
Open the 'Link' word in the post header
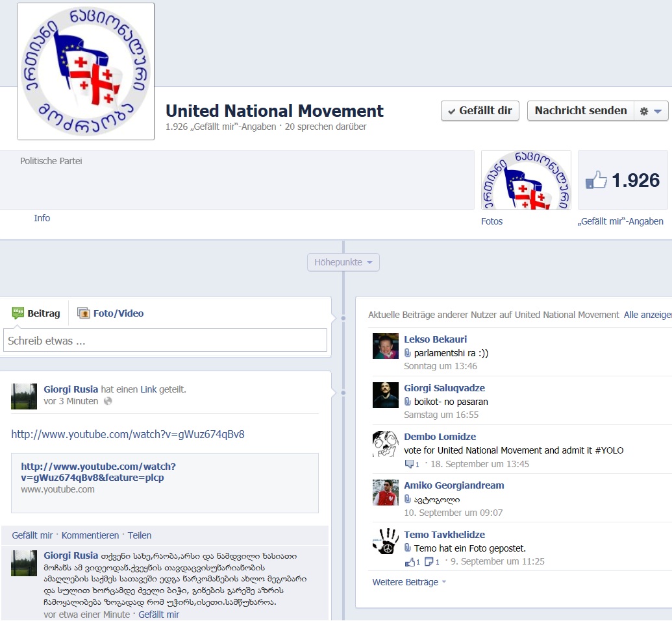[x=149, y=389]
